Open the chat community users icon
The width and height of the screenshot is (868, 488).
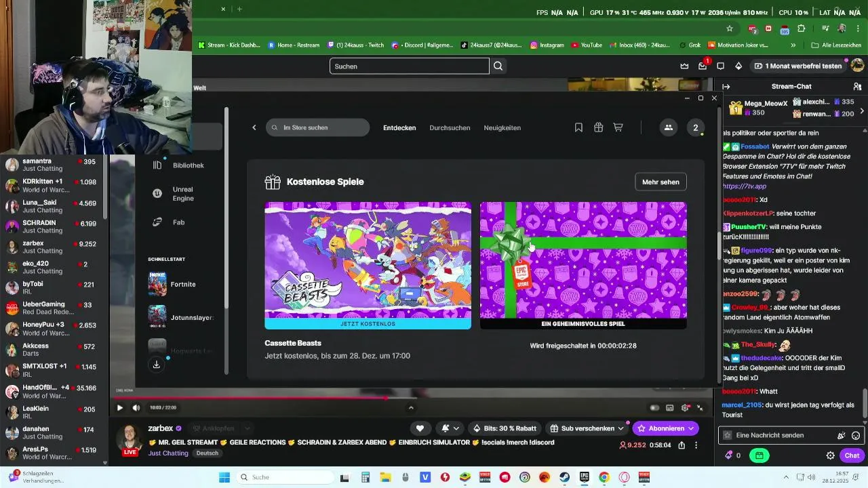click(857, 86)
